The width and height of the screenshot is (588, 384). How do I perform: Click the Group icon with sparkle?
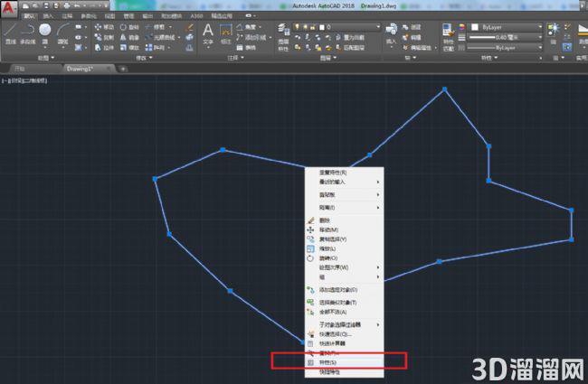click(553, 29)
